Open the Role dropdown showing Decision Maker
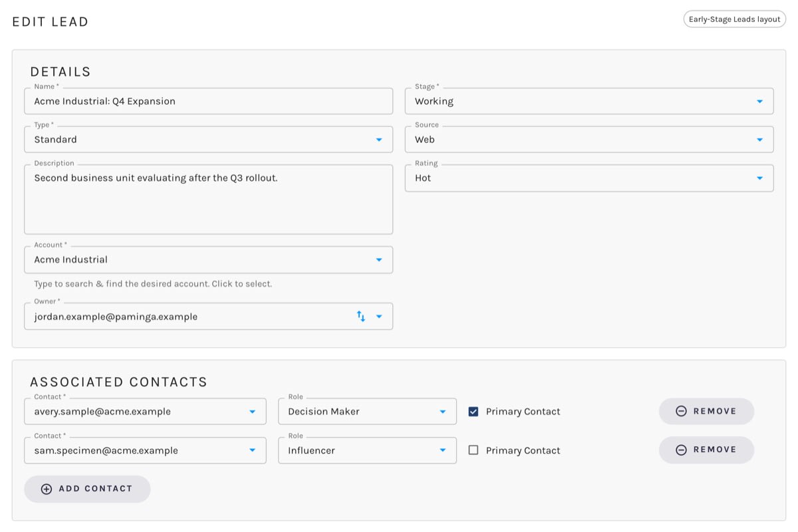This screenshot has height=532, width=798. pos(367,412)
